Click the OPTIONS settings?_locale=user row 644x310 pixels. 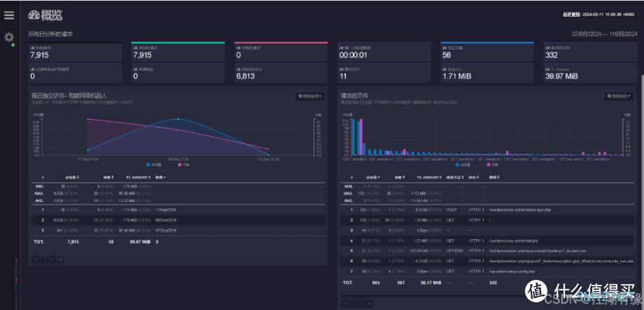(x=486, y=251)
